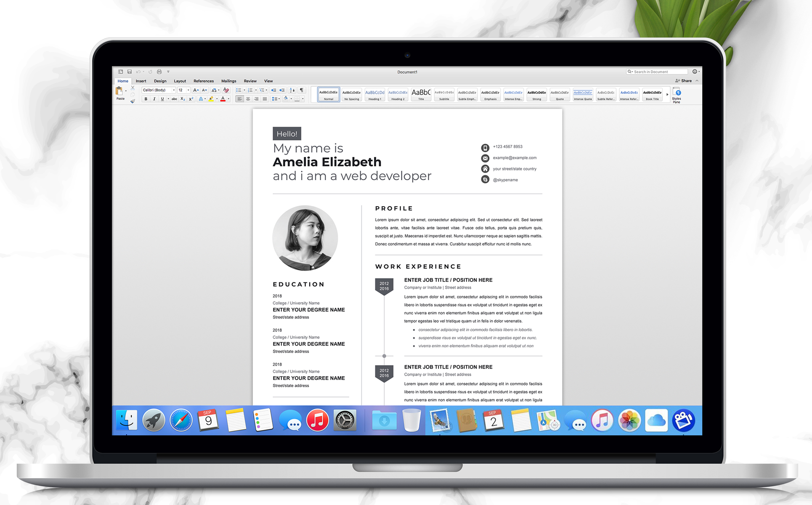This screenshot has width=812, height=505.
Task: Increase paragraph indent
Action: (x=282, y=90)
